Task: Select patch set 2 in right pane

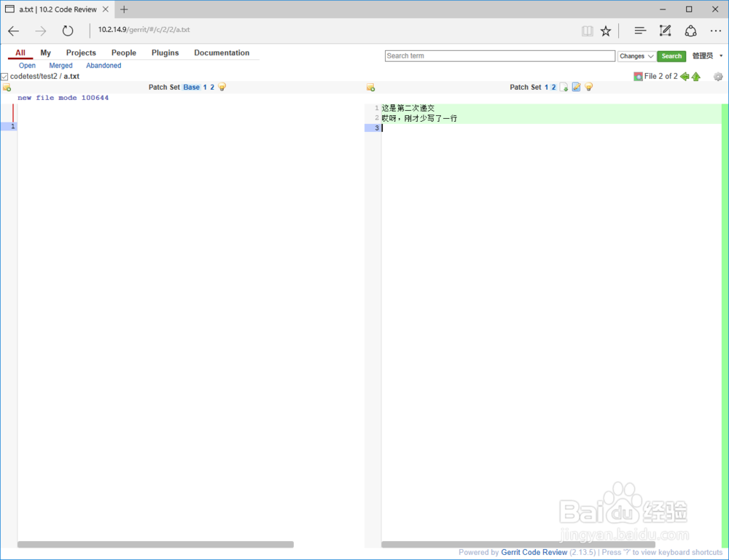Action: tap(554, 87)
